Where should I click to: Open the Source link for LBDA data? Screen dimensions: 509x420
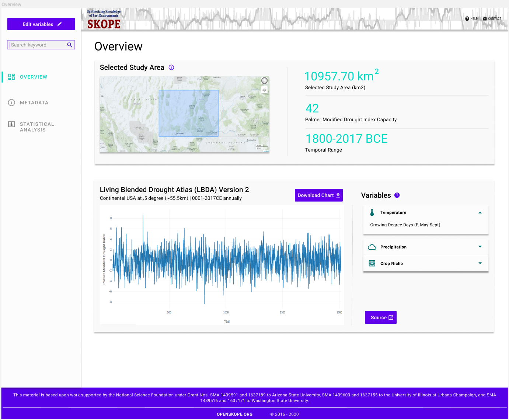(x=381, y=317)
